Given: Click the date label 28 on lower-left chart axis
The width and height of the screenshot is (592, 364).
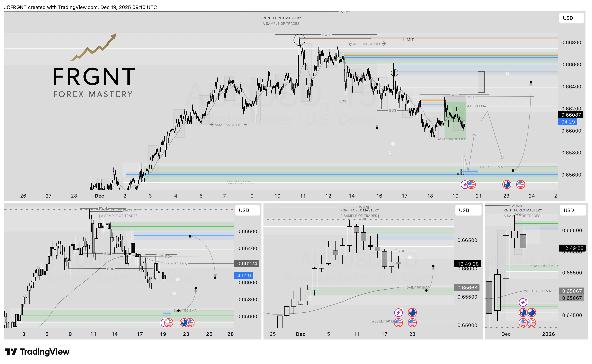Looking at the screenshot, I should tap(230, 334).
